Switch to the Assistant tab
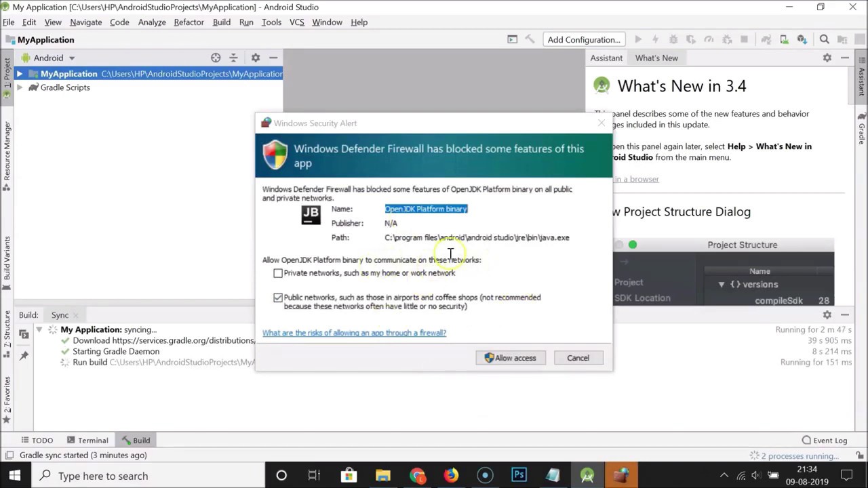The image size is (868, 488). [x=606, y=58]
